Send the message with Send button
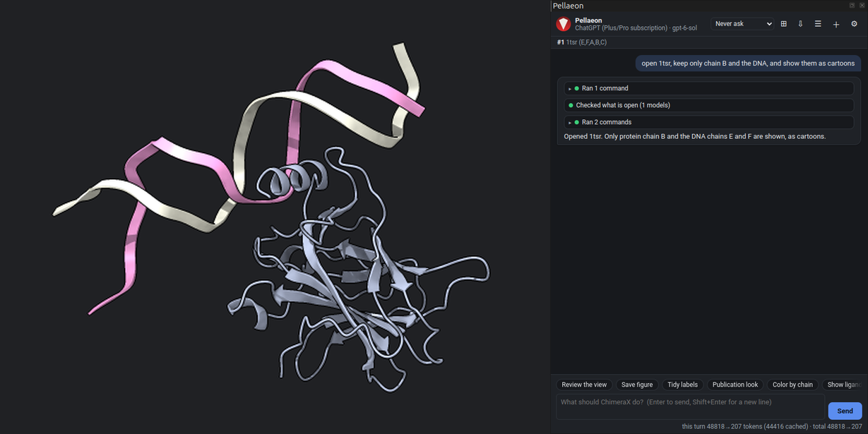The width and height of the screenshot is (868, 434). (x=845, y=411)
